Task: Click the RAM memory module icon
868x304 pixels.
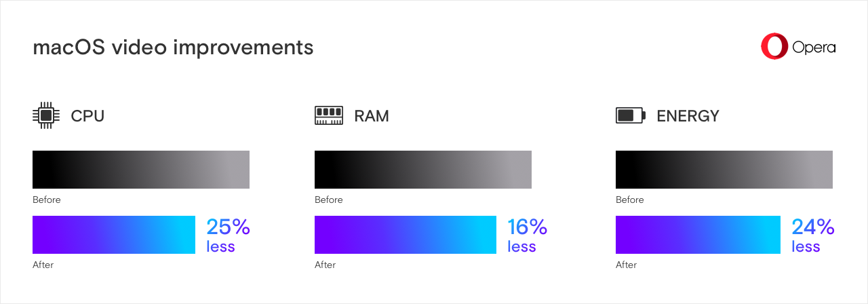Action: (x=329, y=115)
